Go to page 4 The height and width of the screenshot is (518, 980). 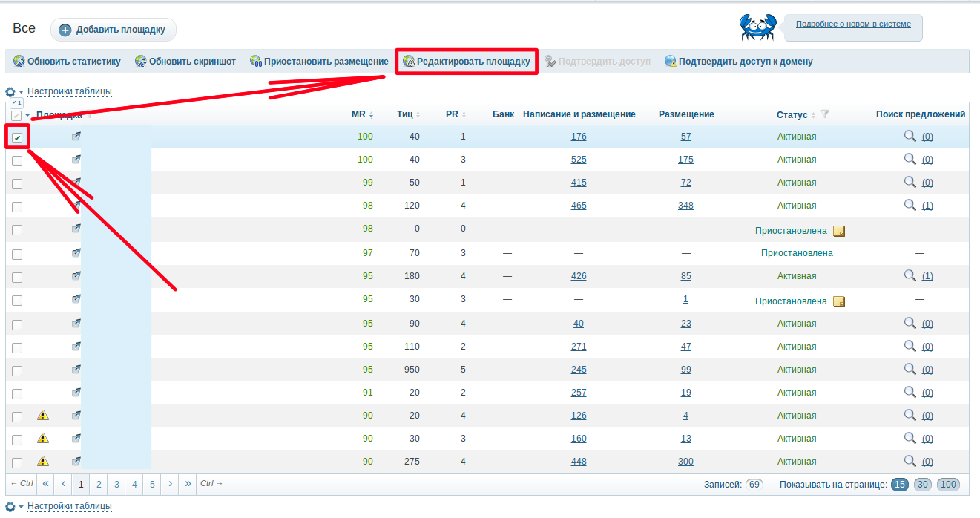pos(134,484)
